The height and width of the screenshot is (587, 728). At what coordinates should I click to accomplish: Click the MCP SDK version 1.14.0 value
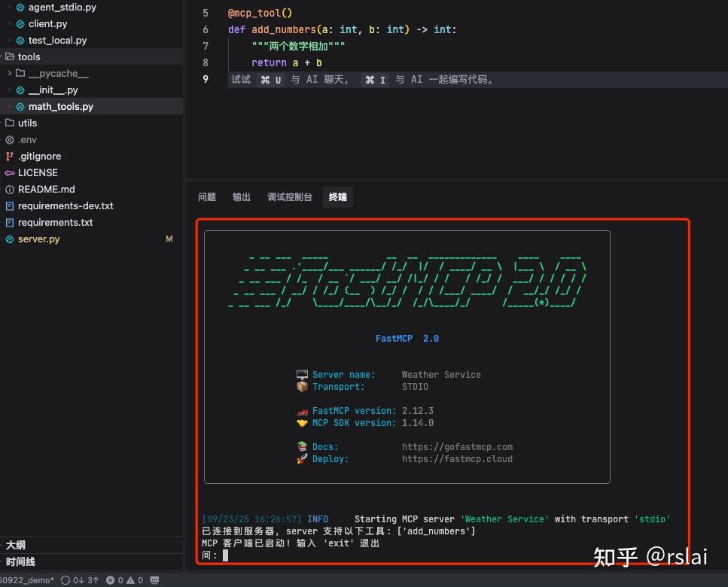pos(418,423)
